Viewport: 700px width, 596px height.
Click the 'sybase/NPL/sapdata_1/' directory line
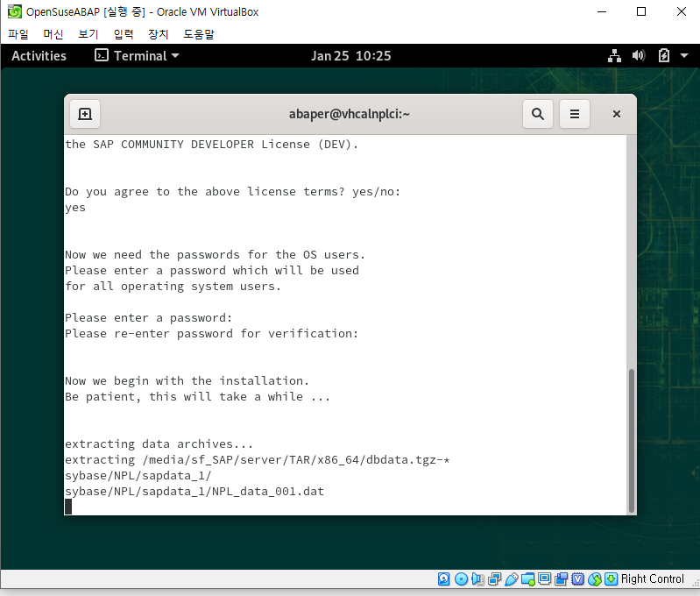click(x=138, y=475)
